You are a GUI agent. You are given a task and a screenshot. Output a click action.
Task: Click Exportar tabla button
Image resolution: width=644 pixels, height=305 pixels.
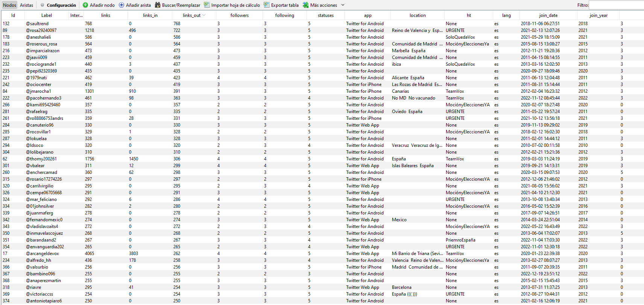click(281, 5)
